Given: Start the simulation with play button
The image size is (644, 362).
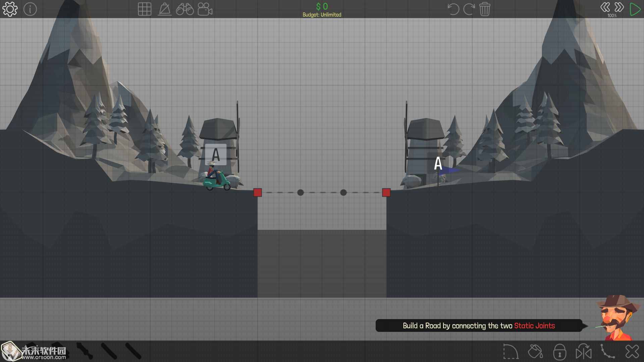Looking at the screenshot, I should click(x=635, y=9).
